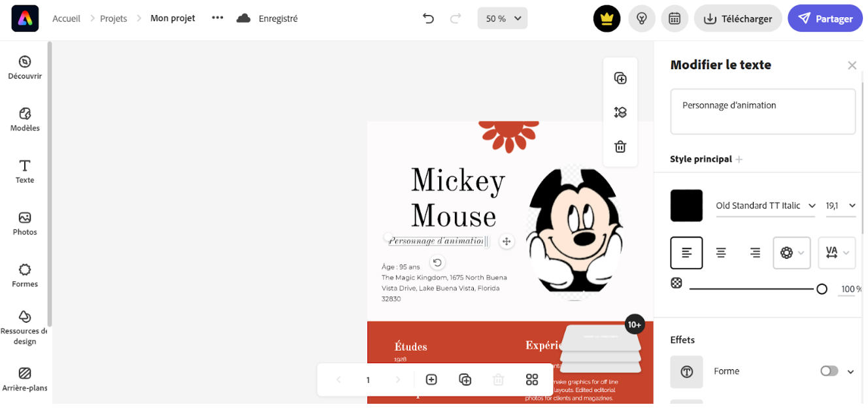This screenshot has height=409, width=868.
Task: Select the Âge : 95 ans text
Action: tap(401, 267)
